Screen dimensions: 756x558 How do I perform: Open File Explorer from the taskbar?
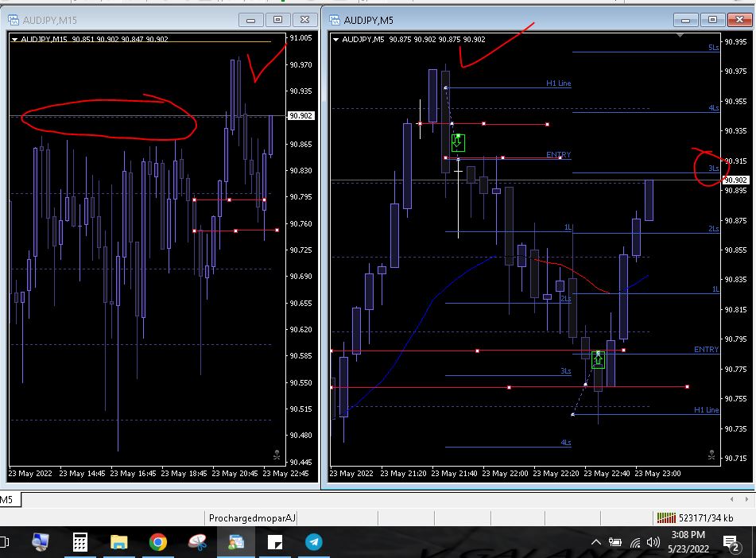pos(118,542)
